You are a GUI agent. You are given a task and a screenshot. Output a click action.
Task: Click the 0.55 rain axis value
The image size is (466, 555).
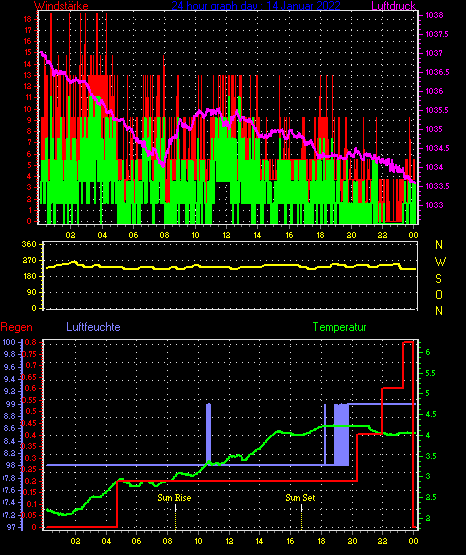tap(29, 400)
